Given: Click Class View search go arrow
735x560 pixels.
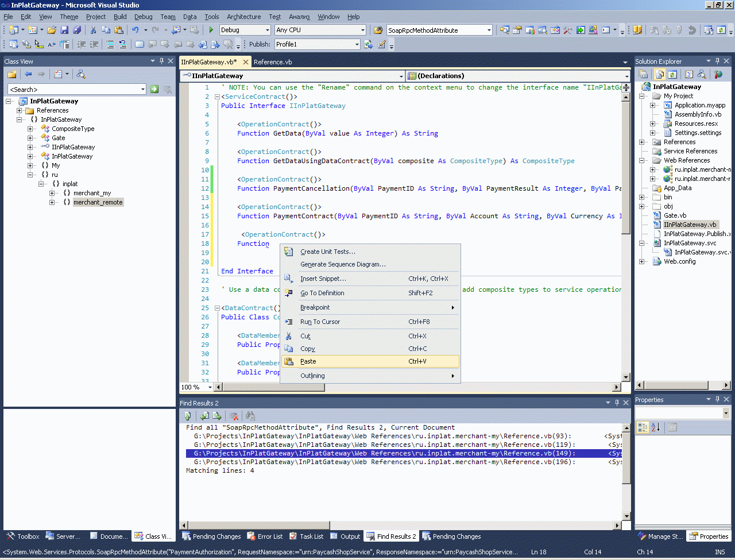Looking at the screenshot, I should click(x=154, y=89).
